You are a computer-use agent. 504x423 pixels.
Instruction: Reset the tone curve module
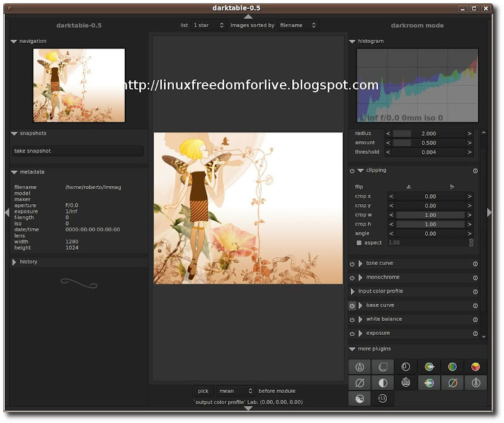[475, 264]
